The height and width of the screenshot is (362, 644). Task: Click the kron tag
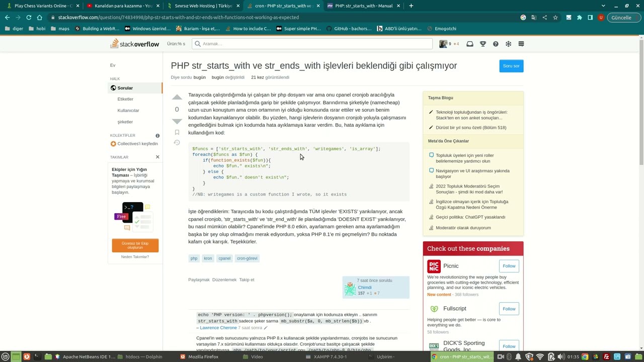click(208, 258)
